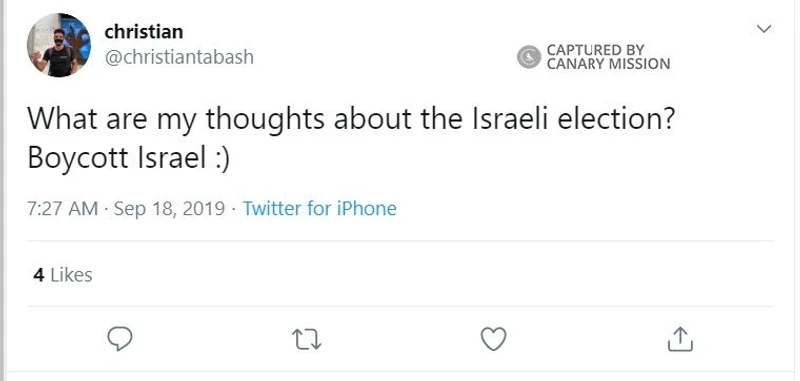Retweet this tweet using the retweet icon
Viewport: 800px width, 381px height.
(307, 339)
